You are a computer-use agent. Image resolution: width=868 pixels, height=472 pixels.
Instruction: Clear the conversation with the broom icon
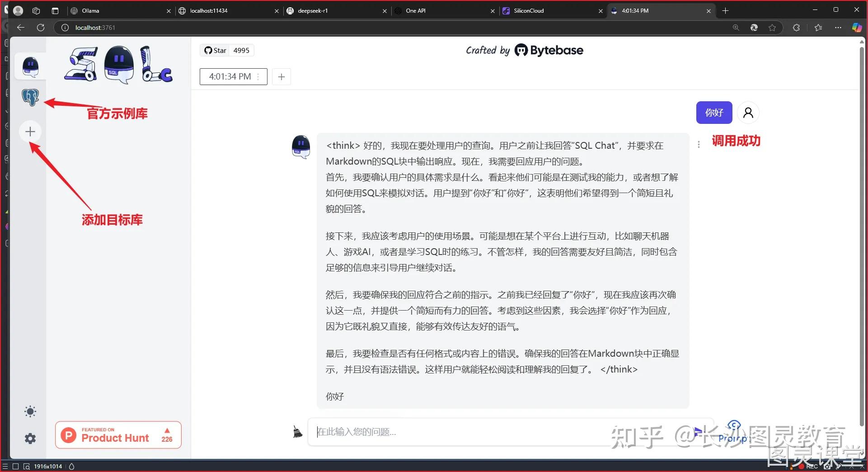tap(297, 432)
